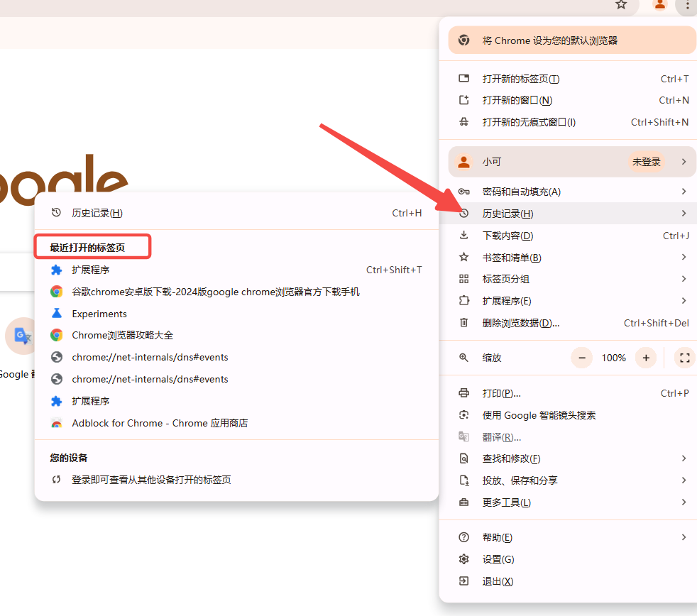
Task: Reopen the 谷歌chrome安卓版下载 recent tab
Action: 236,292
